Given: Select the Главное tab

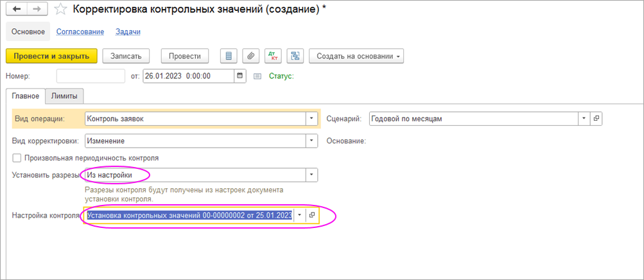Looking at the screenshot, I should click(25, 96).
